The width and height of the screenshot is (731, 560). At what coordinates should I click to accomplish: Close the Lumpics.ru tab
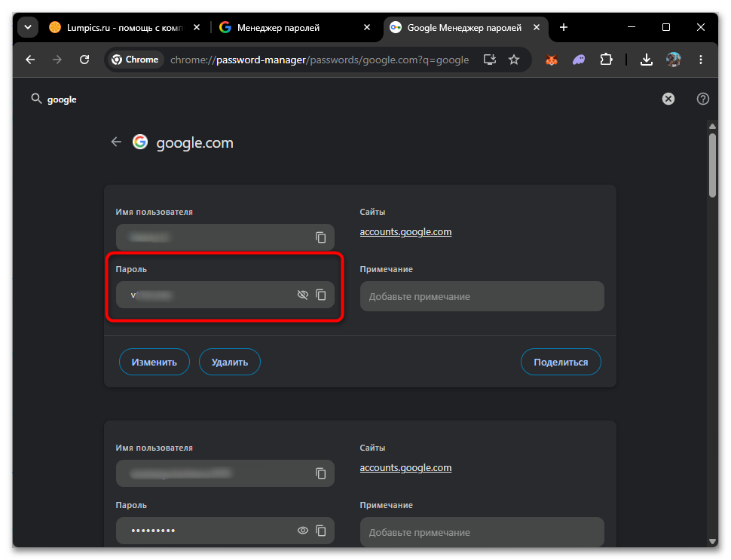(197, 28)
